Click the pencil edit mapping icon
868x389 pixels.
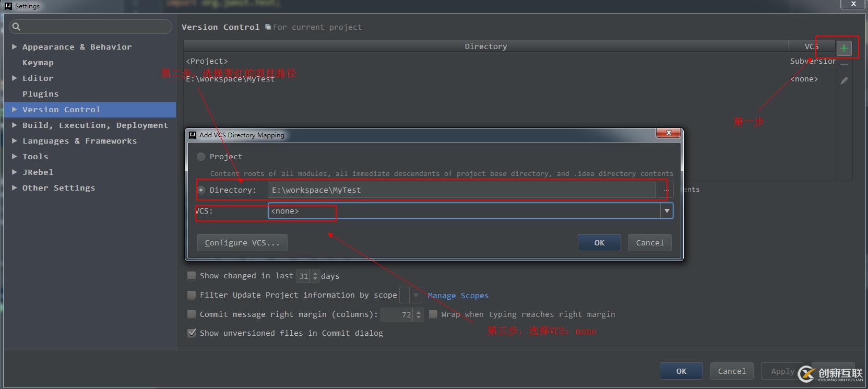(844, 81)
